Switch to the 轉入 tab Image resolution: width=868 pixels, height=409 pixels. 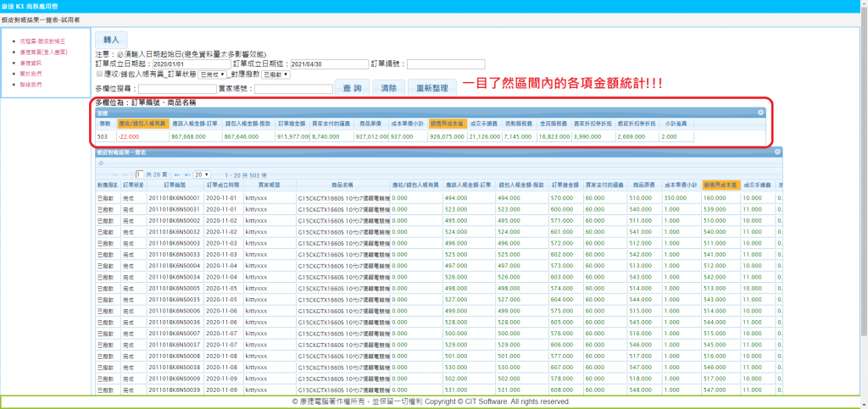[112, 40]
